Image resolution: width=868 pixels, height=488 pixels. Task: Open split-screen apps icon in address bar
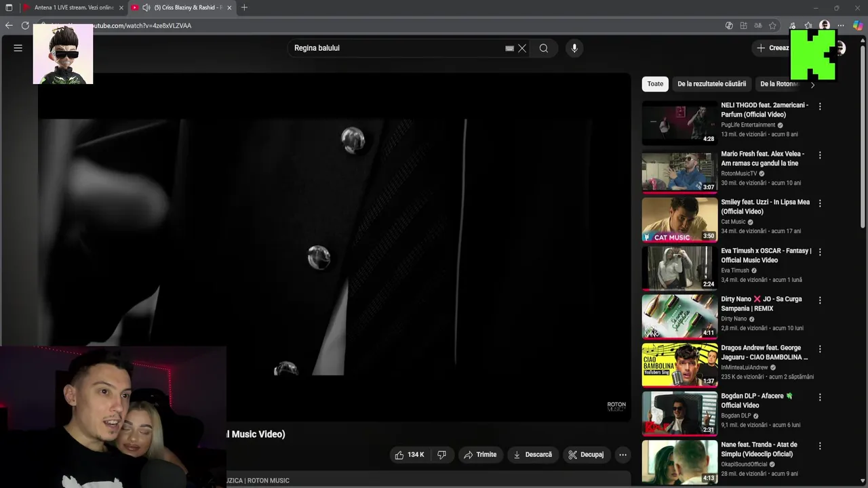(743, 26)
